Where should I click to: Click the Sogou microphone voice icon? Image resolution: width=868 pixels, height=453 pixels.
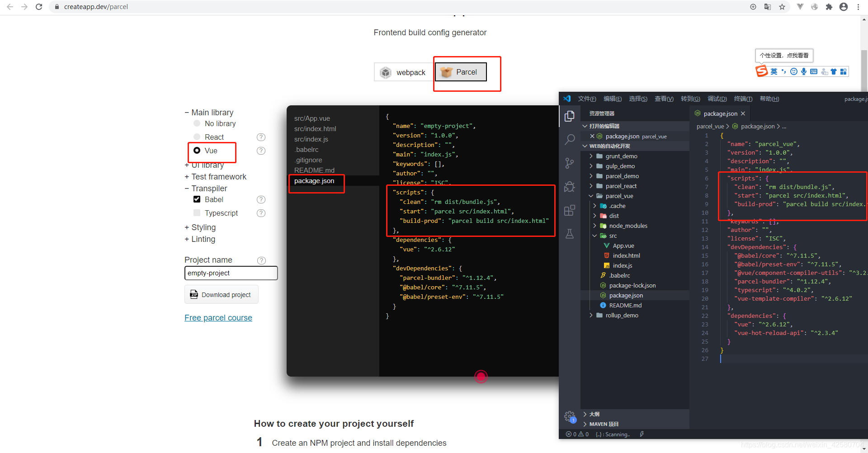coord(804,71)
